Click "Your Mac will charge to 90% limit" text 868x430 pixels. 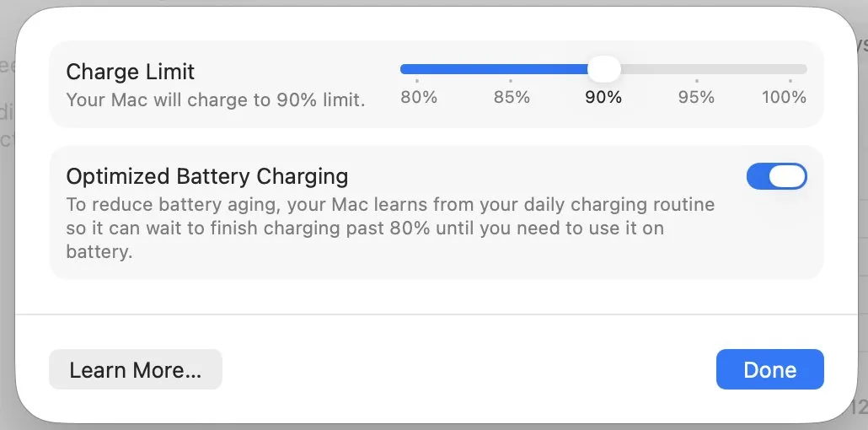[x=216, y=99]
